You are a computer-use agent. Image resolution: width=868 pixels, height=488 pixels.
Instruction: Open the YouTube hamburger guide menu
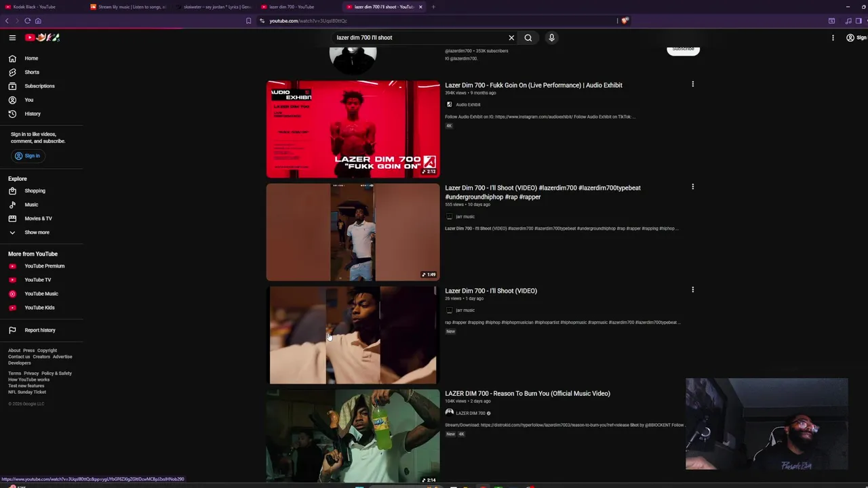point(12,37)
